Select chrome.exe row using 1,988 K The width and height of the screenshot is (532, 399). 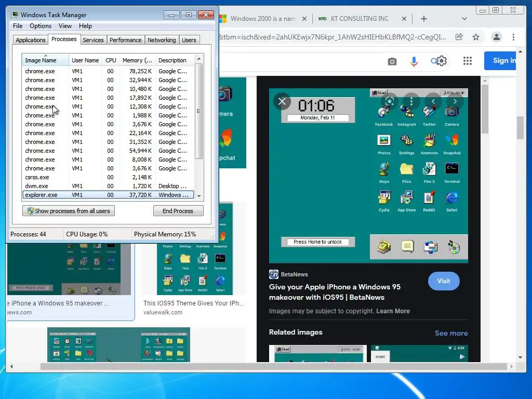108,115
